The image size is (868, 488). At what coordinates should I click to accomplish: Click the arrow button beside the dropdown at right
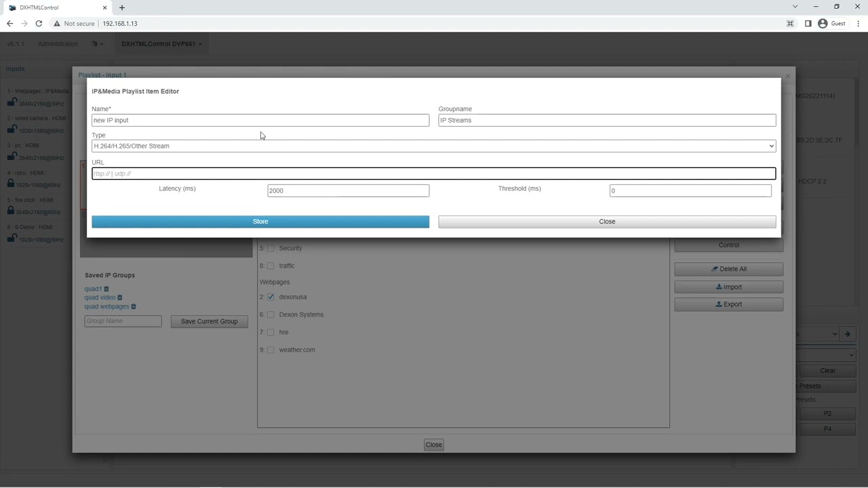click(847, 333)
